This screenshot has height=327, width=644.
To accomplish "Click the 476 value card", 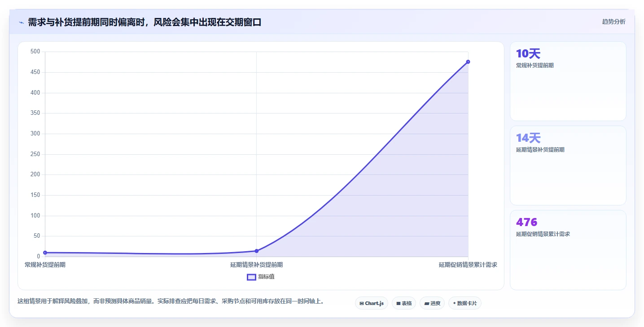I will pyautogui.click(x=568, y=250).
